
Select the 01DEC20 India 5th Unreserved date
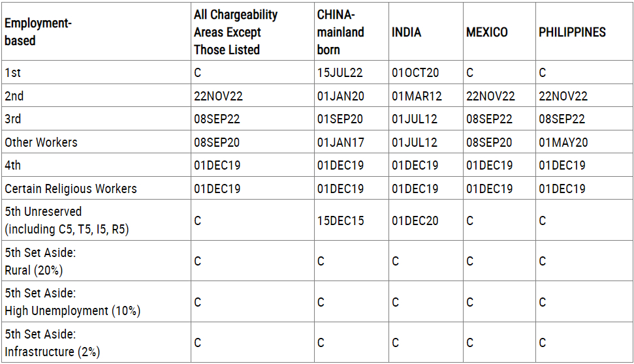pyautogui.click(x=415, y=220)
